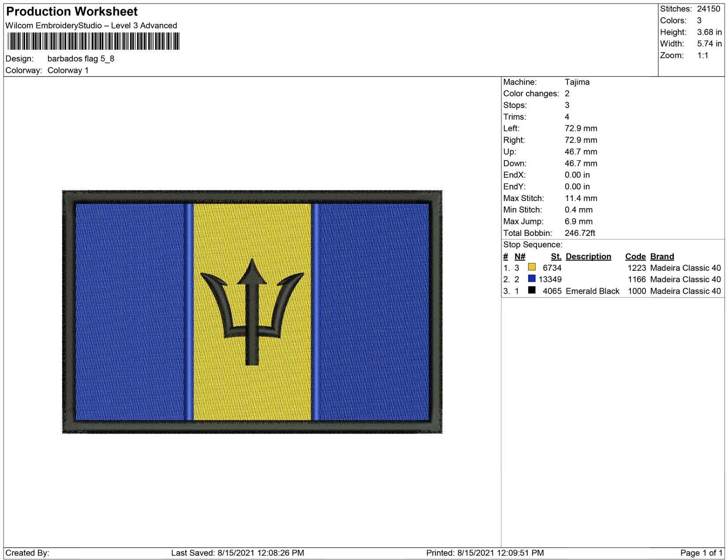Click the 'Design:' label
Viewport: 728px width, 560px height.
19,59
